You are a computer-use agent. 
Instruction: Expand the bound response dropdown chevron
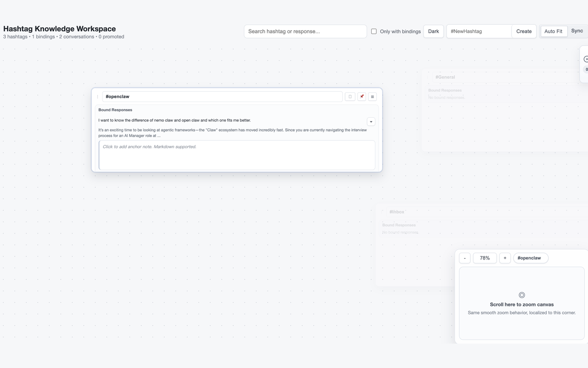[x=371, y=121]
